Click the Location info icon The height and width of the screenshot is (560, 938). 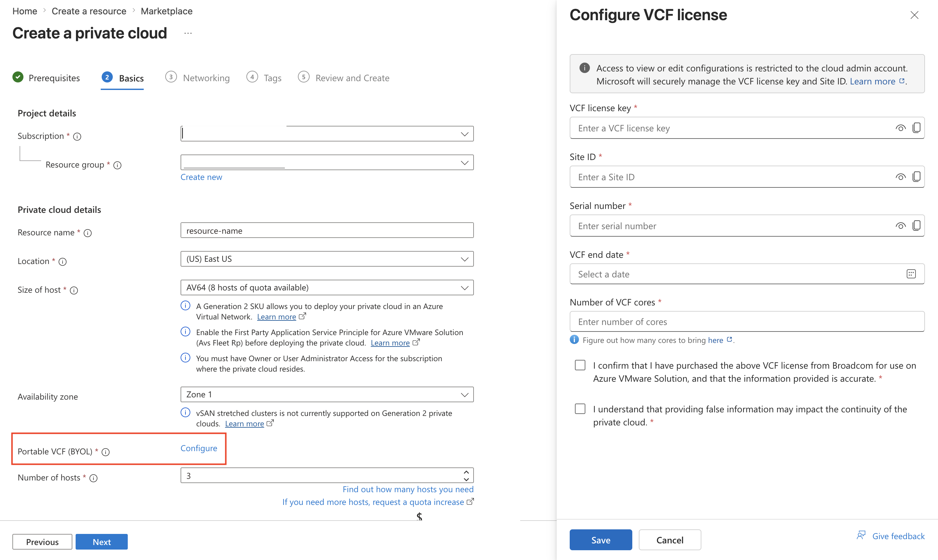(63, 262)
